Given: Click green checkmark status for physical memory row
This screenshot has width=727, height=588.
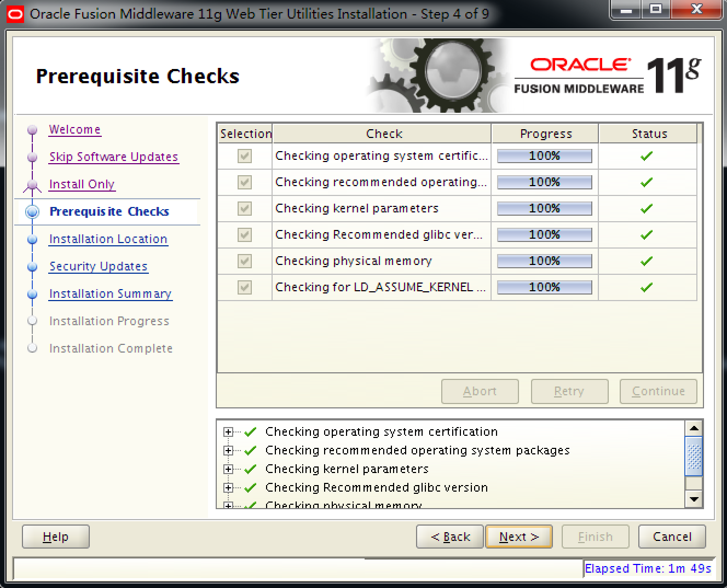Looking at the screenshot, I should (647, 261).
